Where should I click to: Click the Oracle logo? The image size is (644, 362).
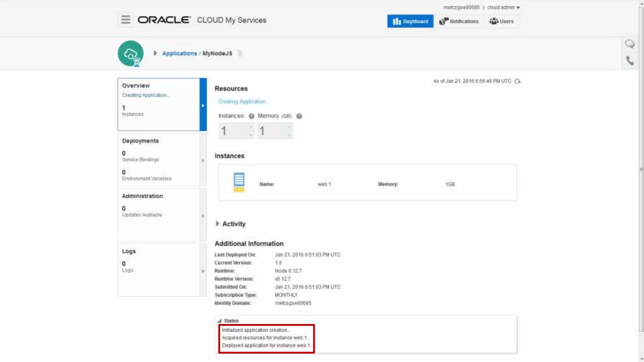click(x=164, y=20)
